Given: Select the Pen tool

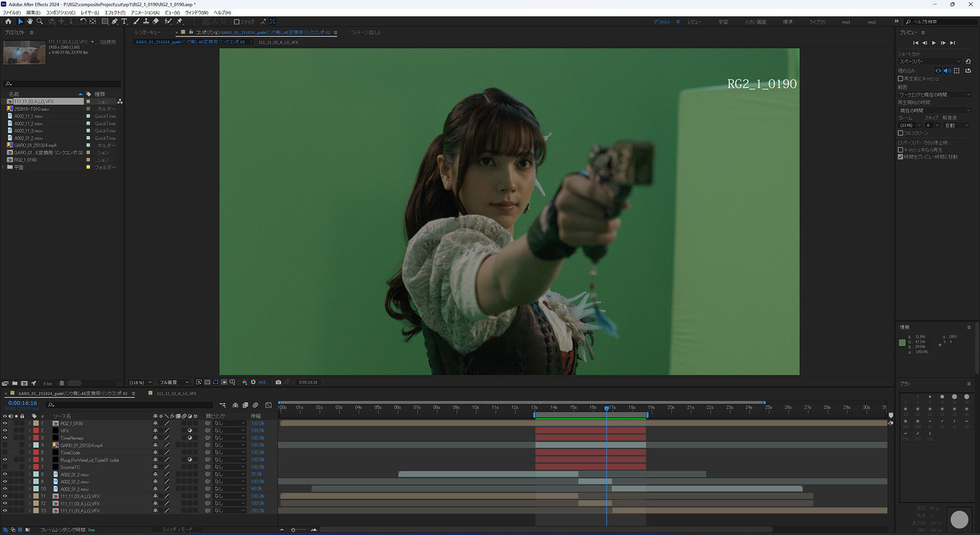Looking at the screenshot, I should [x=115, y=21].
